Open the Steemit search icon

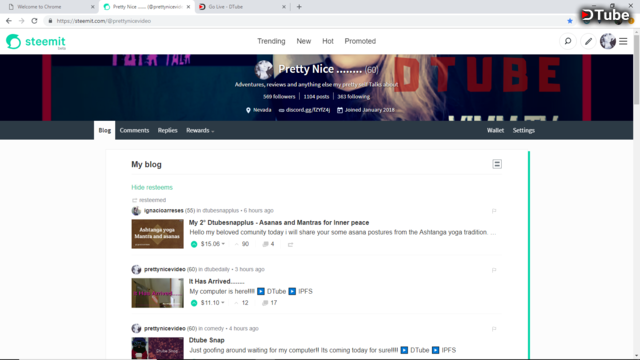click(567, 41)
